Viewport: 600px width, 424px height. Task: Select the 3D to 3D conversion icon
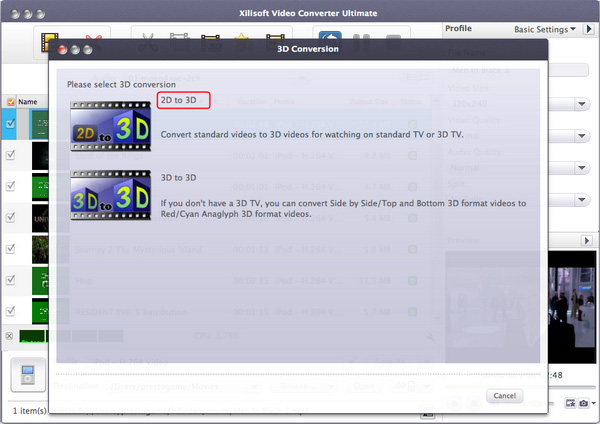pyautogui.click(x=111, y=195)
